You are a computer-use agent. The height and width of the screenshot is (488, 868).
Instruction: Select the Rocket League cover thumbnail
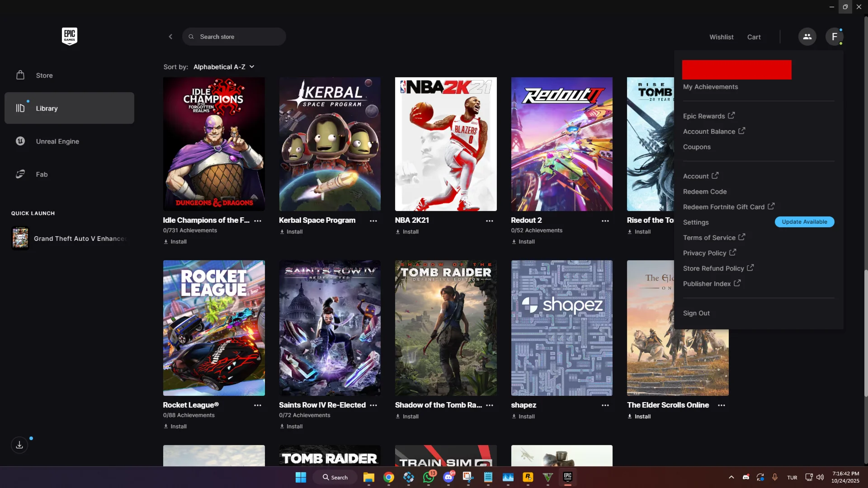pos(214,328)
